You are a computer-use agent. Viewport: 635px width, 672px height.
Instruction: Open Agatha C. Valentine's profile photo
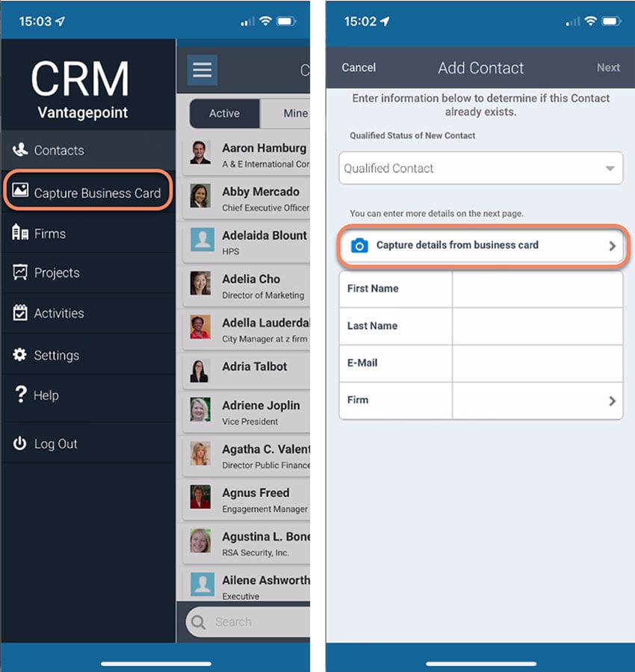point(200,454)
